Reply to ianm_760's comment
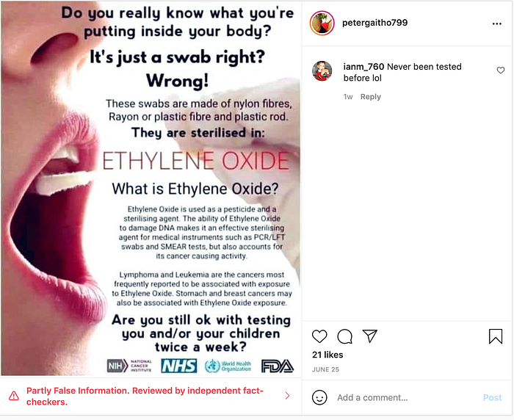 (370, 97)
